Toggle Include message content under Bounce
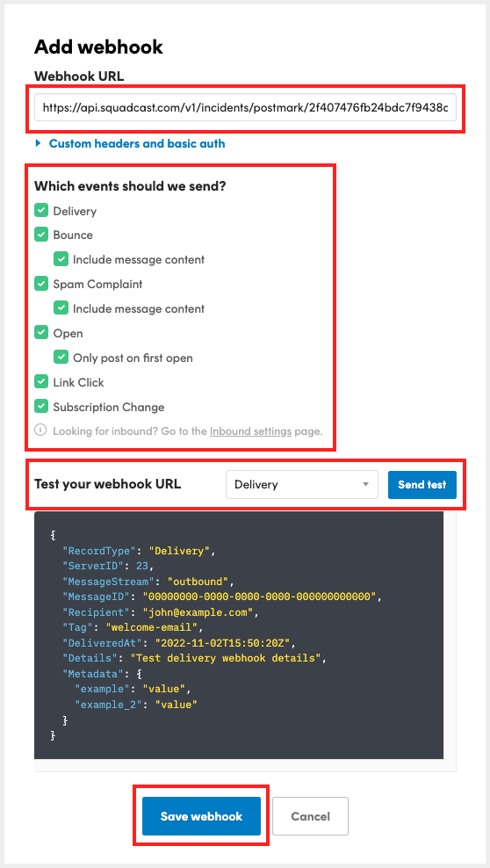Image resolution: width=490 pixels, height=868 pixels. click(x=61, y=259)
